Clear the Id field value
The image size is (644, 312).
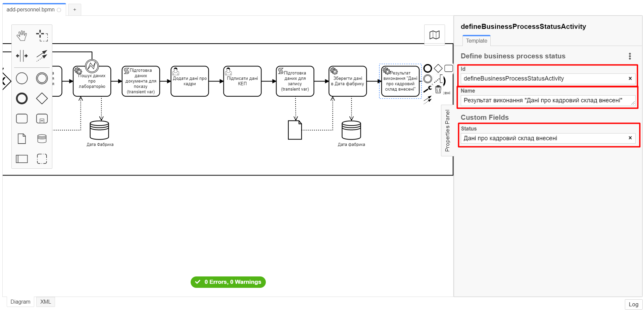(630, 79)
